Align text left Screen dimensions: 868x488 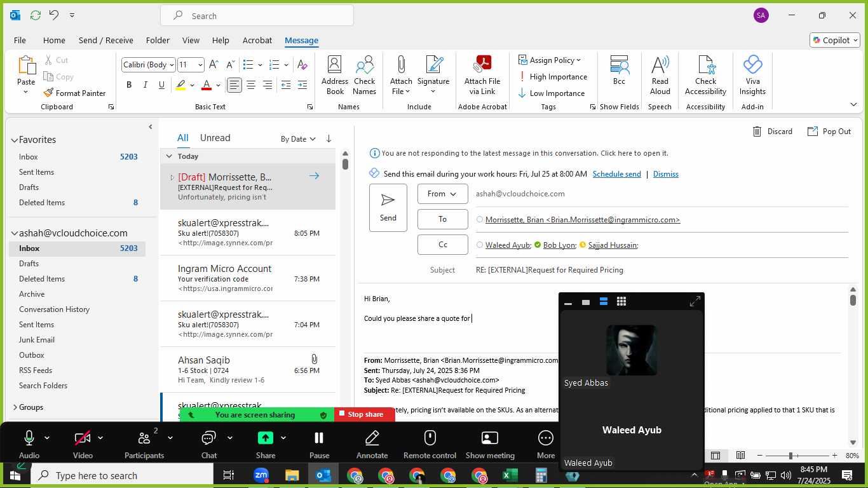tap(234, 85)
